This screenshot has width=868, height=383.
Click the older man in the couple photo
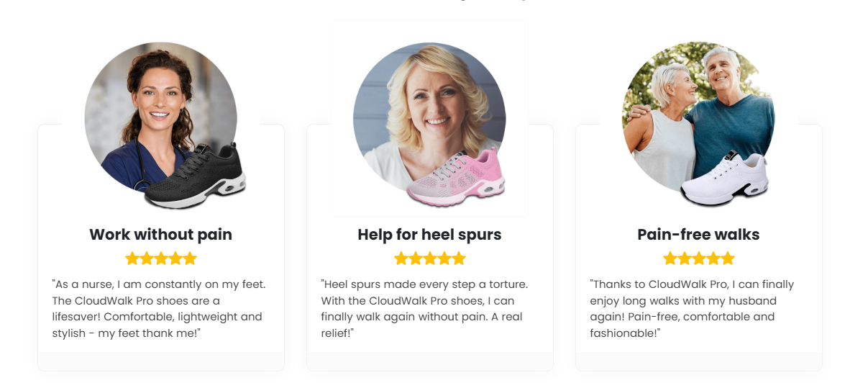click(728, 108)
